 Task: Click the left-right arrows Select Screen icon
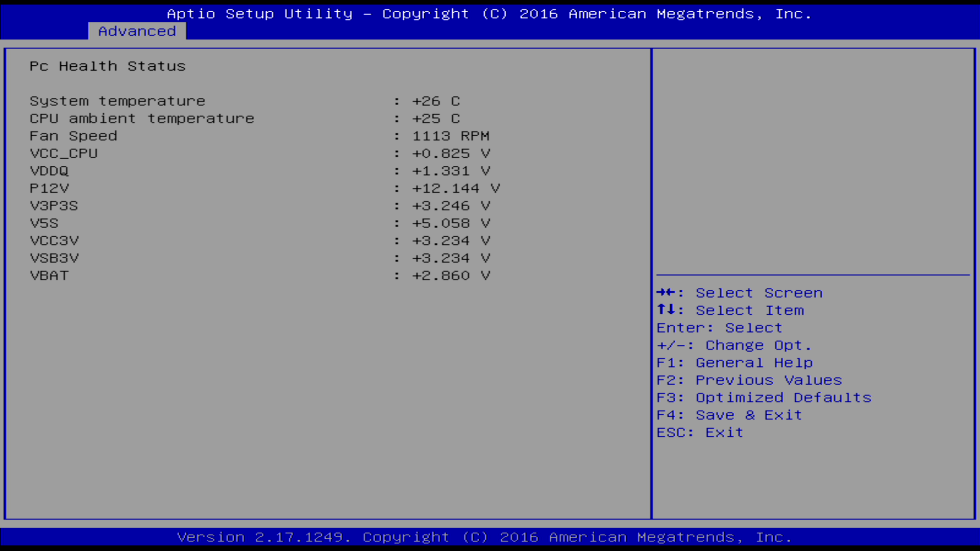666,292
